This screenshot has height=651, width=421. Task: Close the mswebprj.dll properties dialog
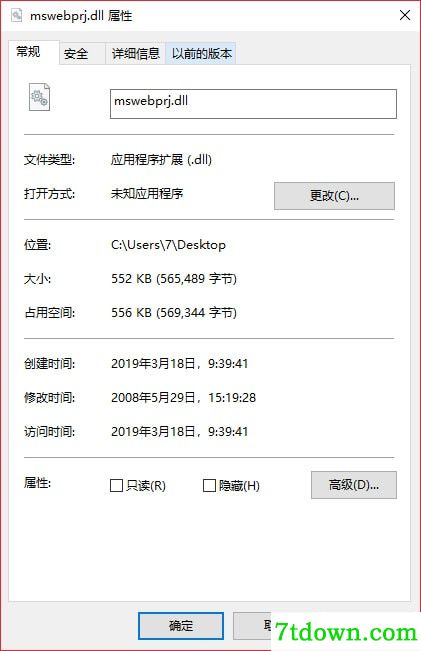click(x=405, y=15)
